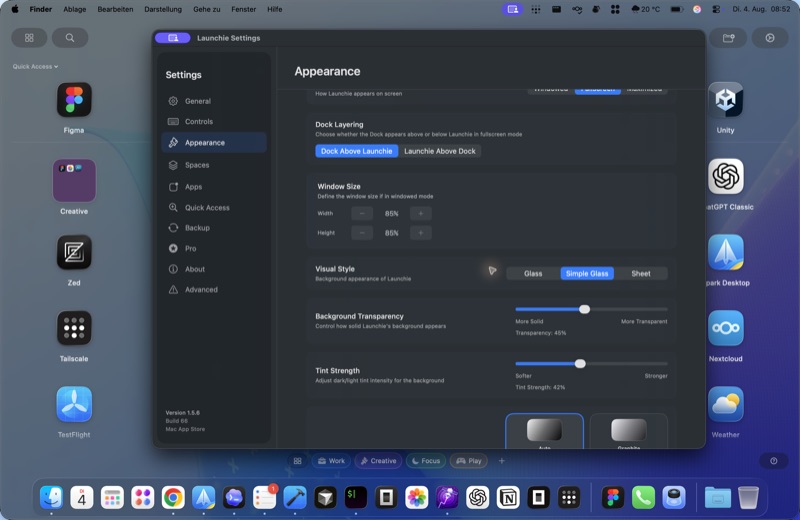This screenshot has width=800, height=520.
Task: Choose Launchie Above Dock layering
Action: [x=439, y=151]
